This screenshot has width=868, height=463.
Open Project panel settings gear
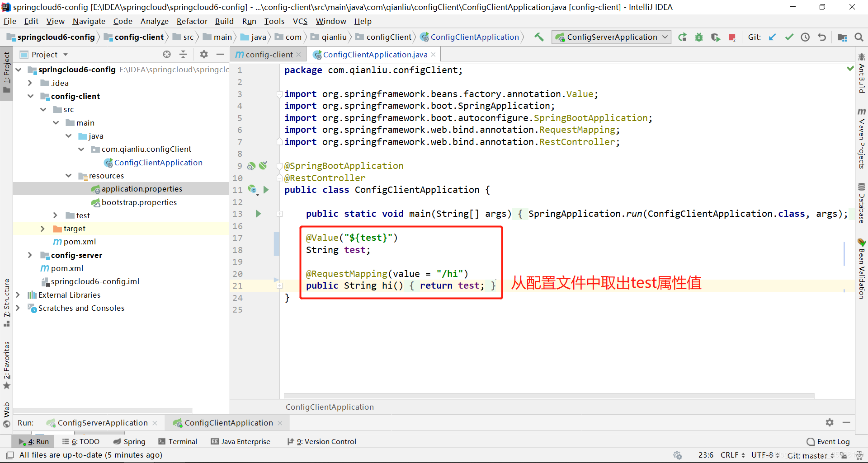204,54
